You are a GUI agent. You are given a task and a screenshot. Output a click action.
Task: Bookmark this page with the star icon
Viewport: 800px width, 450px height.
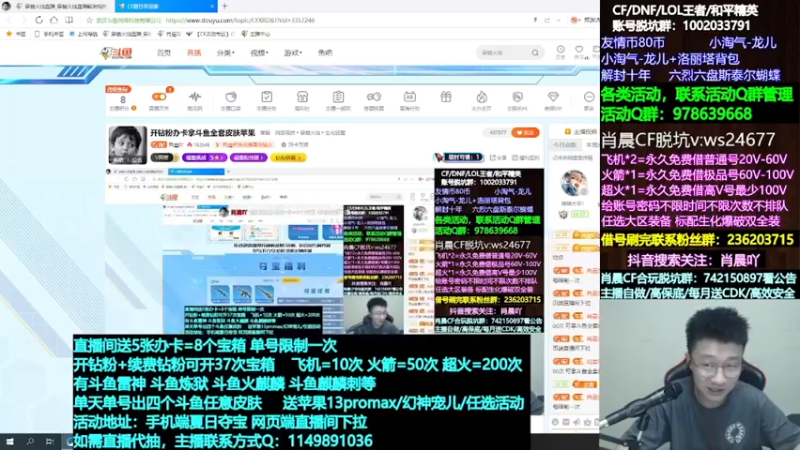pyautogui.click(x=89, y=20)
